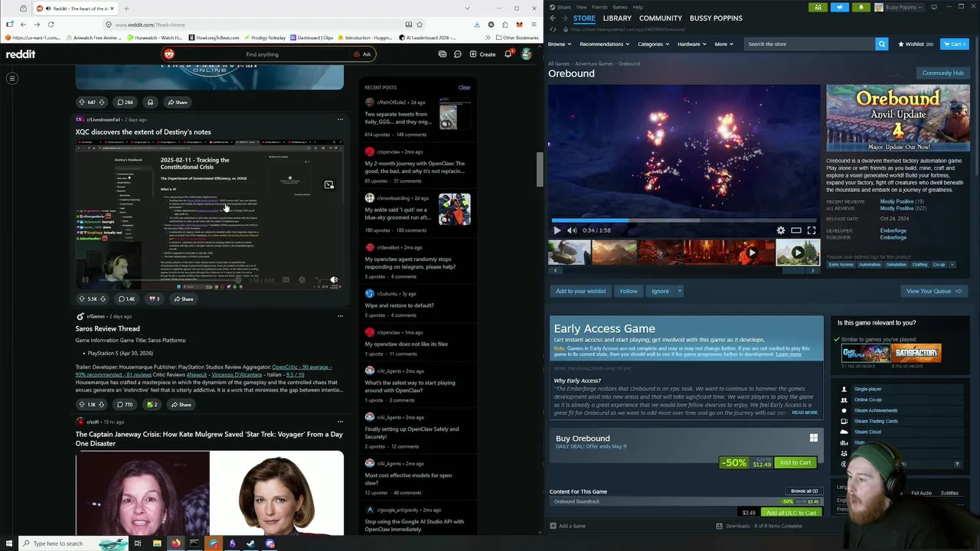The width and height of the screenshot is (980, 551).
Task: Click Steam green friends icon button
Action: [818, 7]
